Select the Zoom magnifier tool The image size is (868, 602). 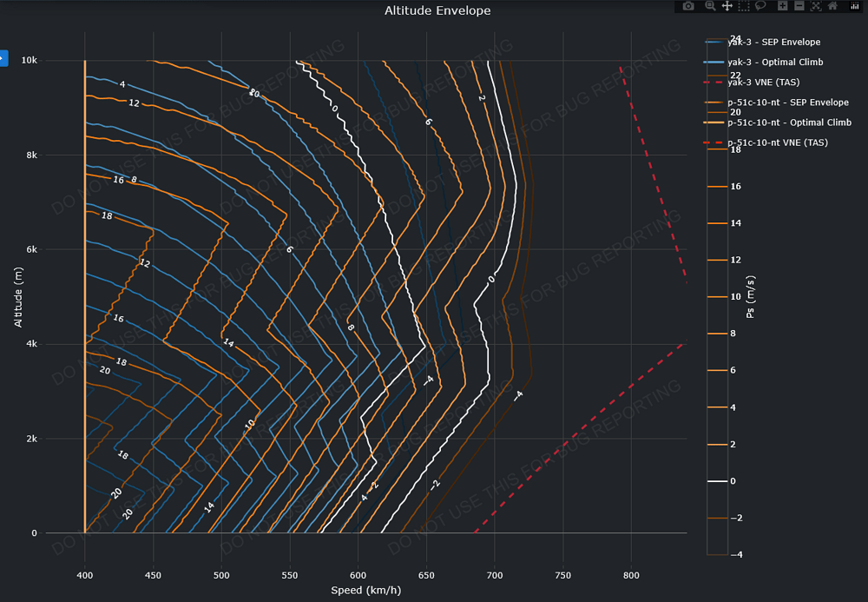pyautogui.click(x=710, y=6)
